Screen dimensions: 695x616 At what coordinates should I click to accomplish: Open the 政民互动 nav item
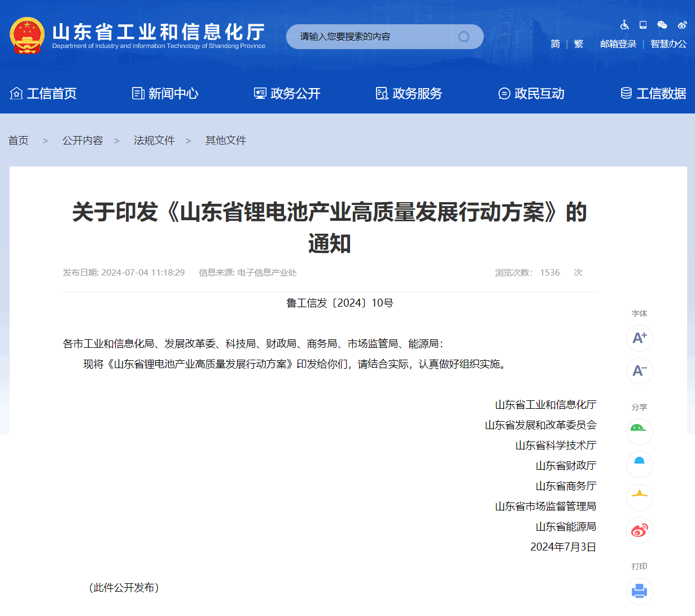point(531,93)
